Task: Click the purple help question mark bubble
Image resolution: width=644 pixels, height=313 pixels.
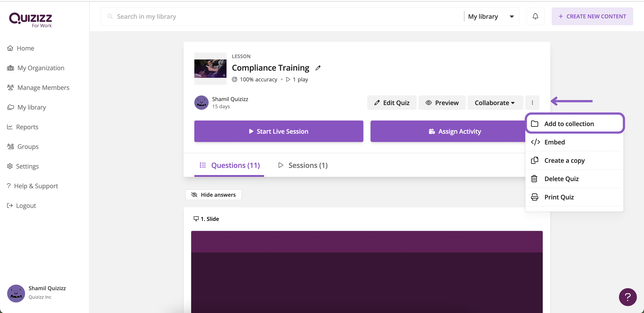Action: point(627,297)
